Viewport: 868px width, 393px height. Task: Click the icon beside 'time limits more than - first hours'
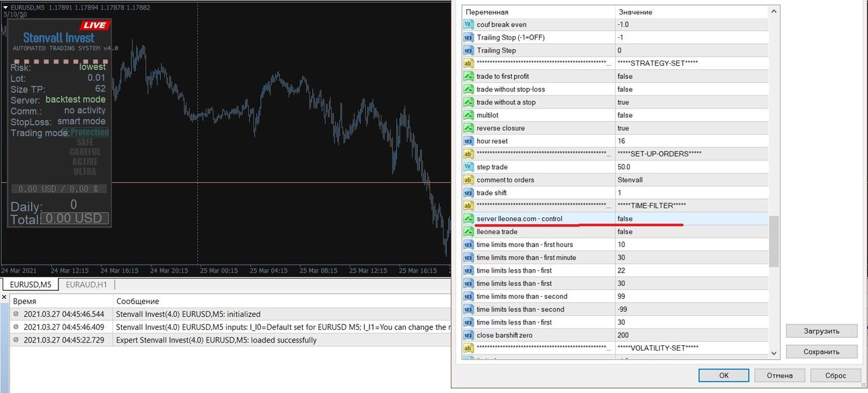469,244
